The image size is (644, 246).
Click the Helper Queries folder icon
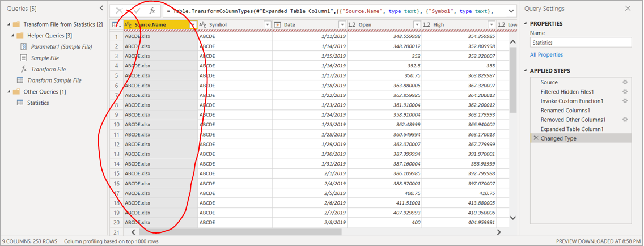click(20, 36)
